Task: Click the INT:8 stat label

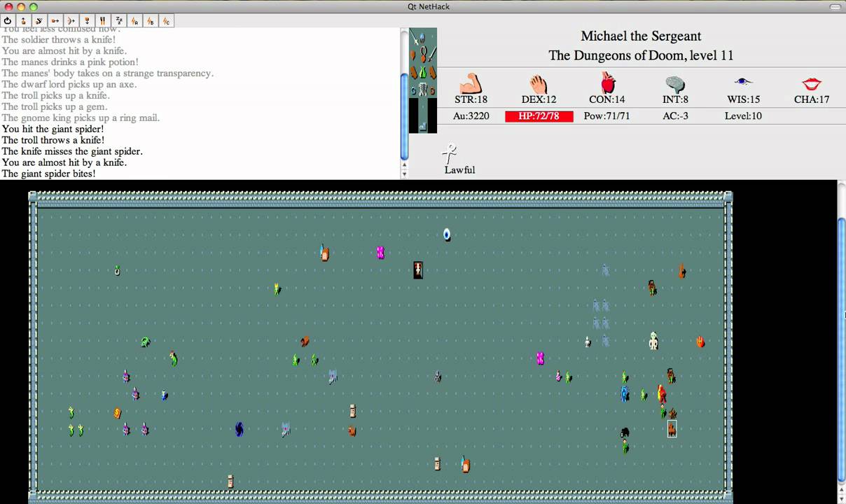Action: (x=675, y=100)
